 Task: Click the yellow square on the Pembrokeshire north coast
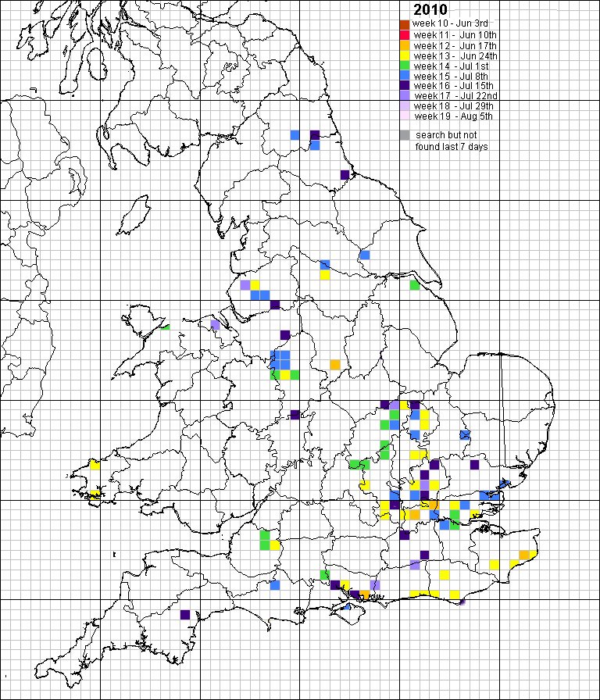point(95,464)
